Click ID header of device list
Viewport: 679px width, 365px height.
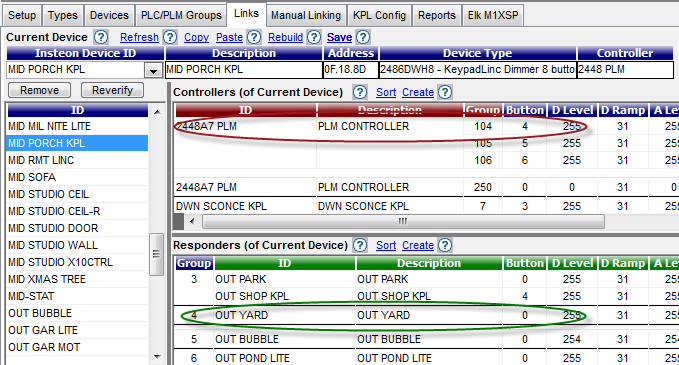(78, 110)
